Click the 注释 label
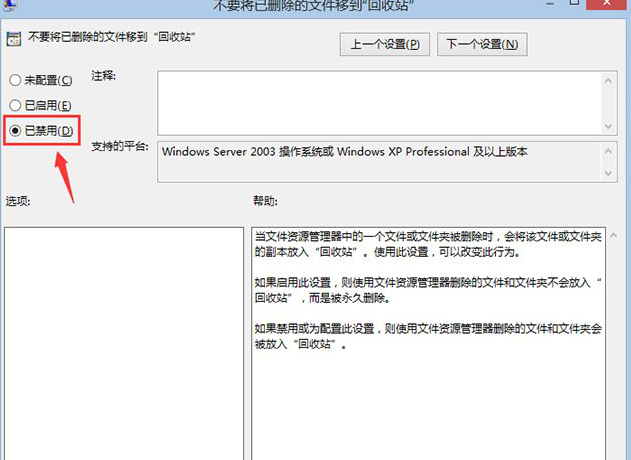Screen dimensions: 631x460 (x=104, y=76)
